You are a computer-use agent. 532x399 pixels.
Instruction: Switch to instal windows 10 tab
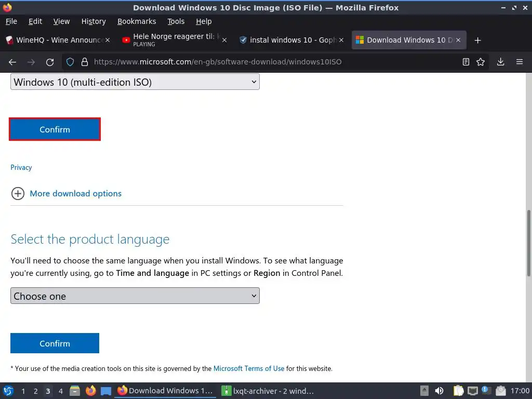coord(291,40)
